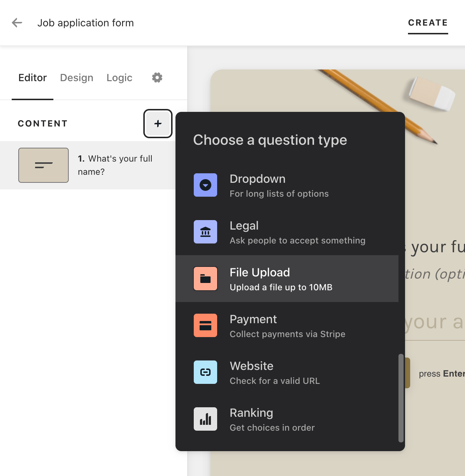Open form settings gear icon
465x476 pixels.
tap(157, 78)
